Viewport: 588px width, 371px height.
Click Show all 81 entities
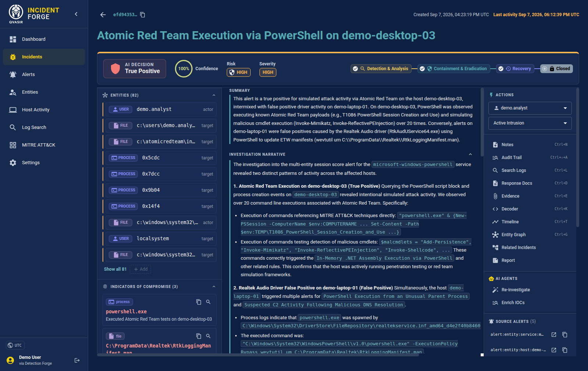point(115,269)
